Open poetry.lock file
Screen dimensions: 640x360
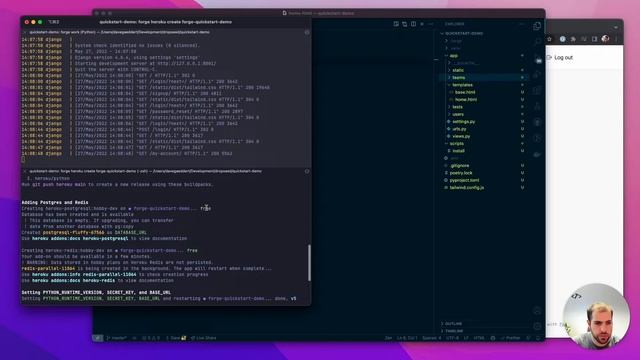coord(461,173)
